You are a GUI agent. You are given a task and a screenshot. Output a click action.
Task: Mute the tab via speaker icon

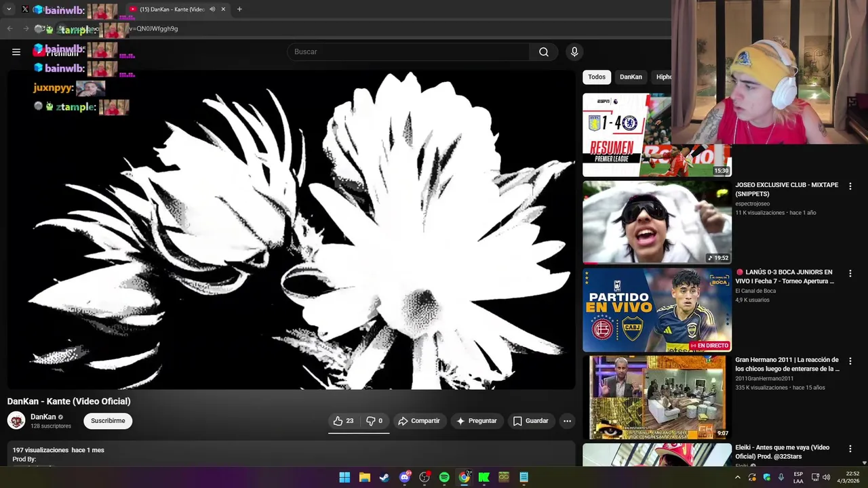coord(212,9)
